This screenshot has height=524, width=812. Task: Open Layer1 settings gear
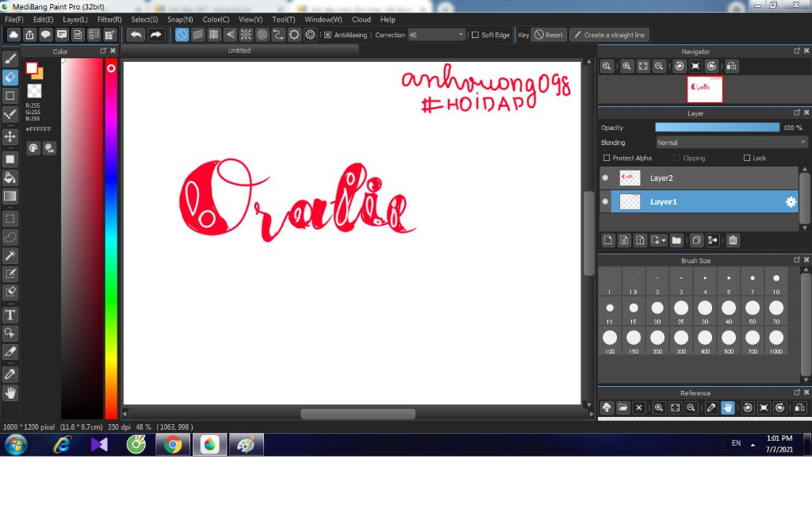tap(791, 202)
